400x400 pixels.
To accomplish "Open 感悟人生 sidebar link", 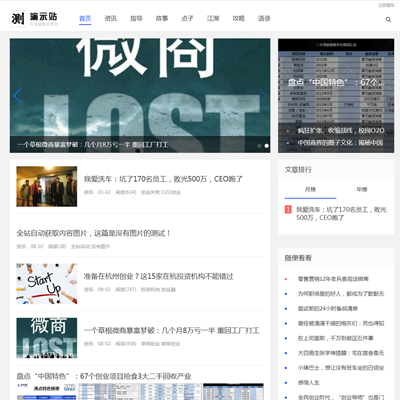I will click(x=308, y=383).
